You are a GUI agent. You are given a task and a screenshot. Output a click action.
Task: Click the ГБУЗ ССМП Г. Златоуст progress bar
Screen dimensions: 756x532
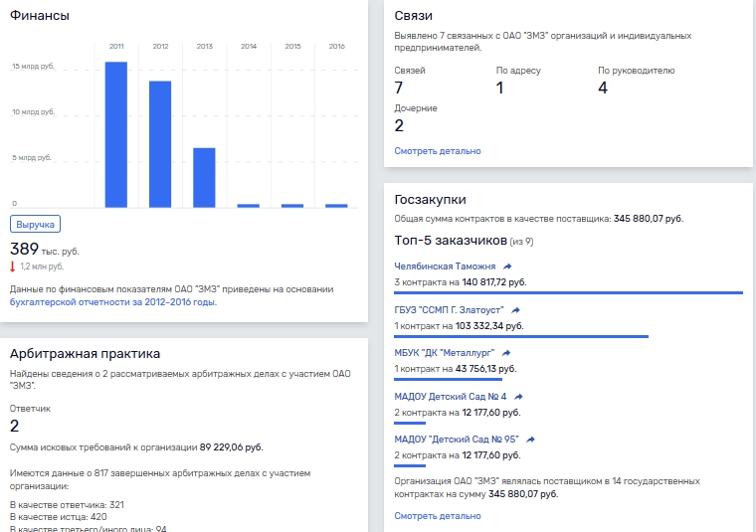tap(521, 336)
